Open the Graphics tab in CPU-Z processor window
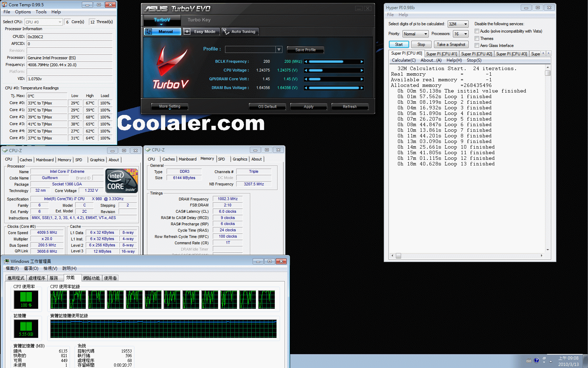588x368 pixels. [97, 160]
